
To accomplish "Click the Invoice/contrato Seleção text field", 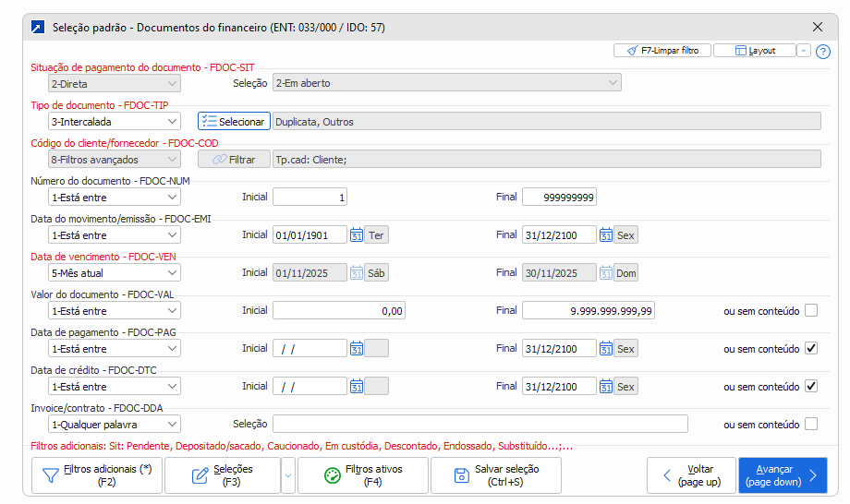I will coord(480,425).
